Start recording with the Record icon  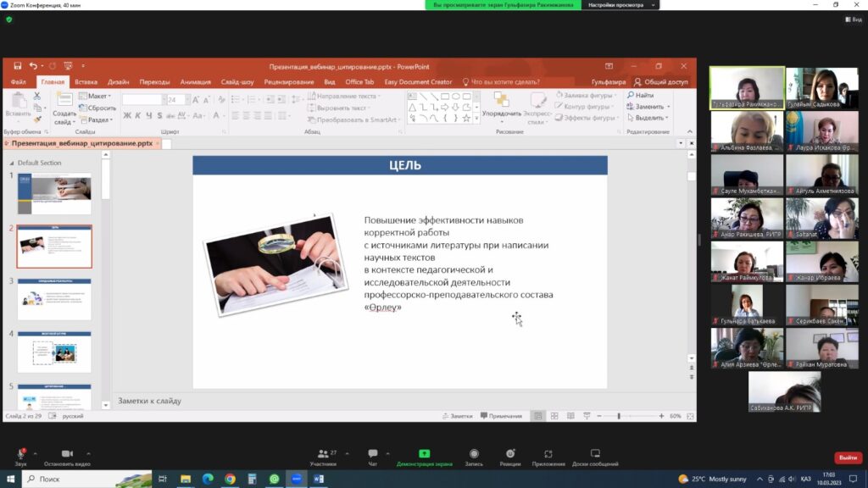[x=474, y=454]
